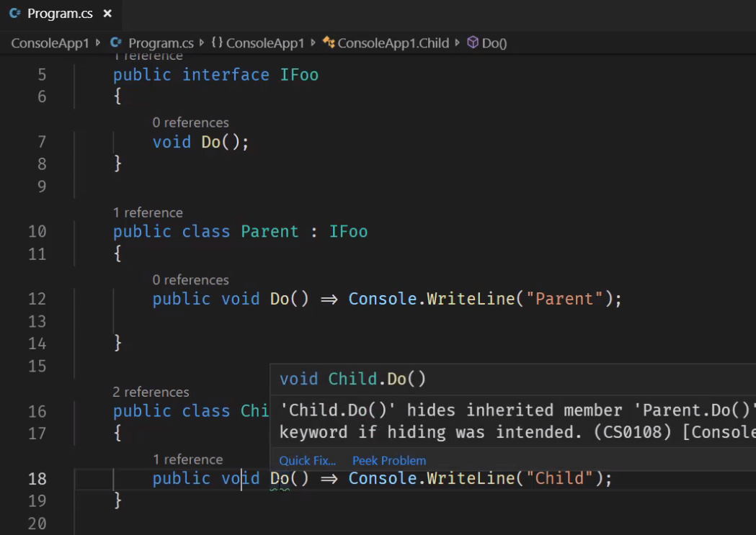The image size is (756, 535).
Task: Open Quick Fix in the hover popup
Action: tap(308, 461)
